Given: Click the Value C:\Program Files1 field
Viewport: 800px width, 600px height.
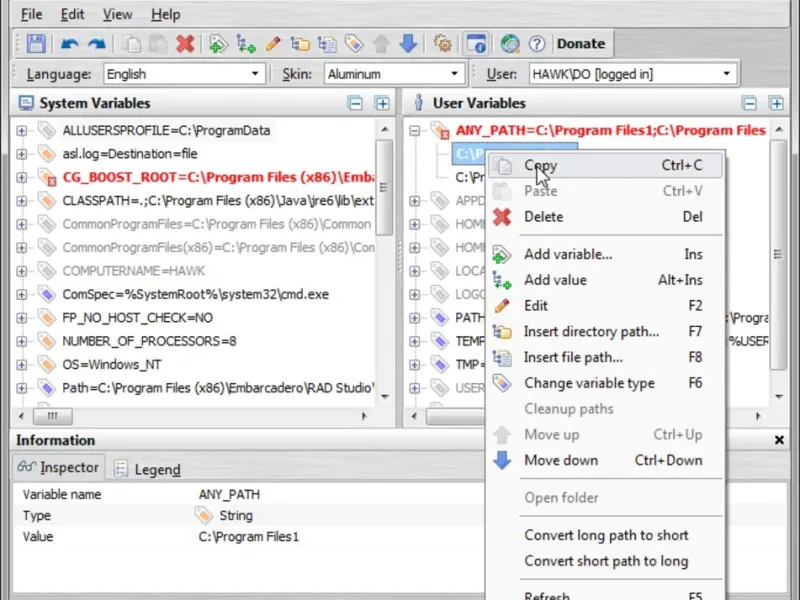Looking at the screenshot, I should [249, 537].
